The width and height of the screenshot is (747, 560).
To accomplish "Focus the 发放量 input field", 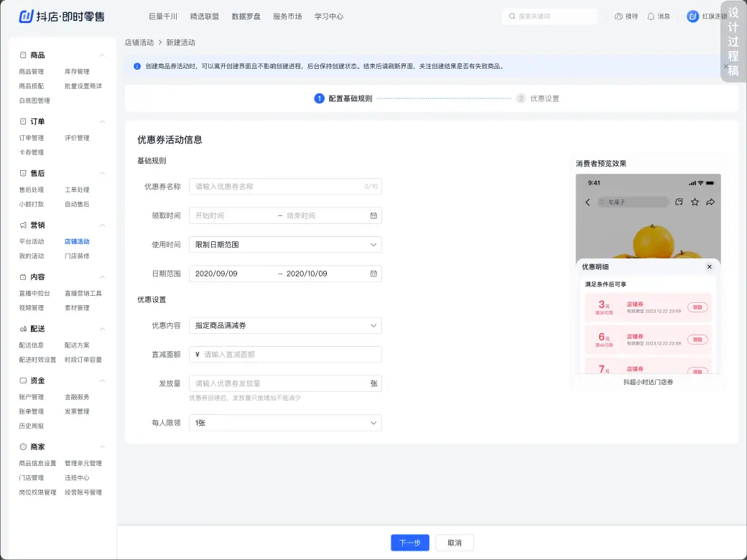I will coord(285,383).
